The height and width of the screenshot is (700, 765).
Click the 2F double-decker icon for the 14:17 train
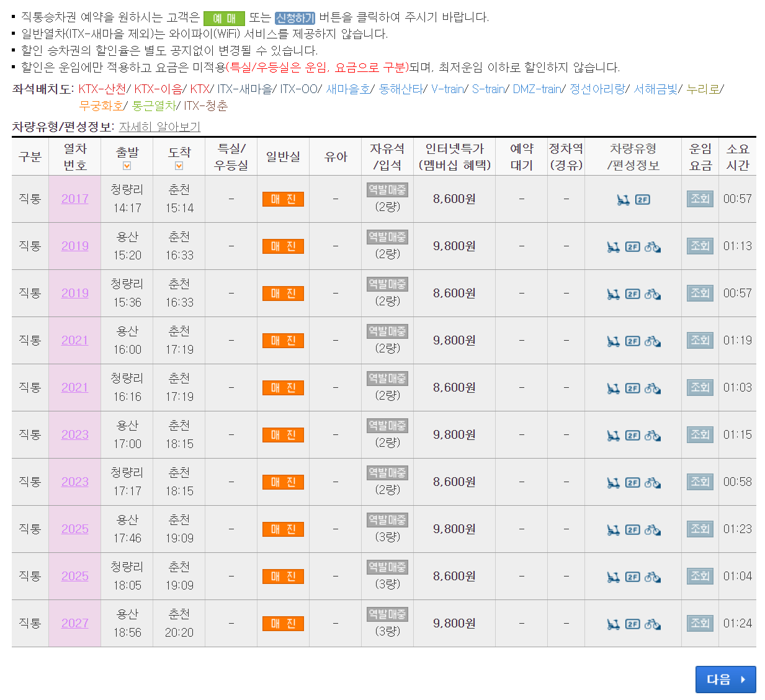(x=643, y=200)
